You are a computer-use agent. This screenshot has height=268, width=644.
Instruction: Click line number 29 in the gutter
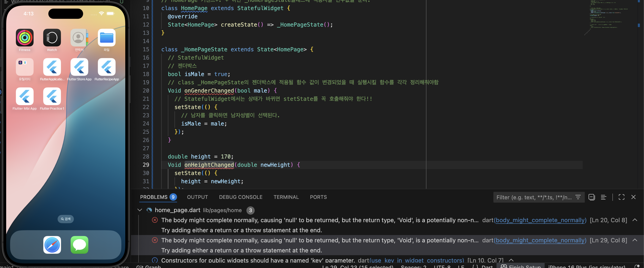(146, 165)
